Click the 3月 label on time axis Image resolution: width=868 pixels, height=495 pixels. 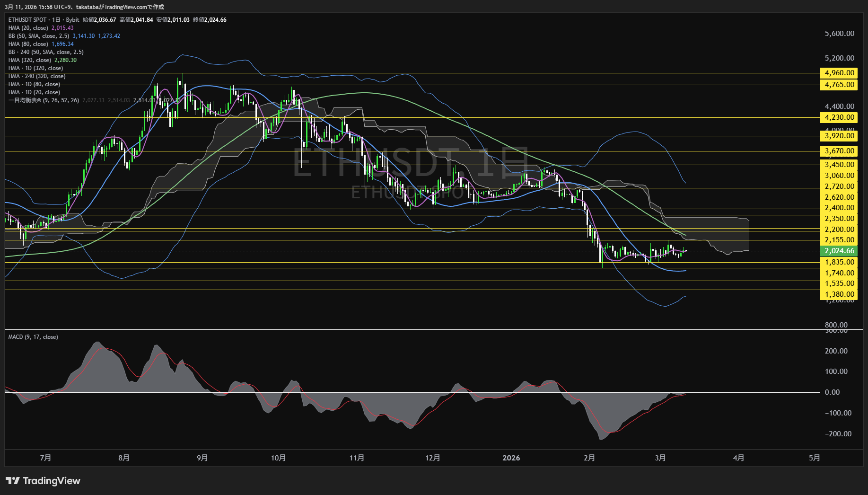660,458
